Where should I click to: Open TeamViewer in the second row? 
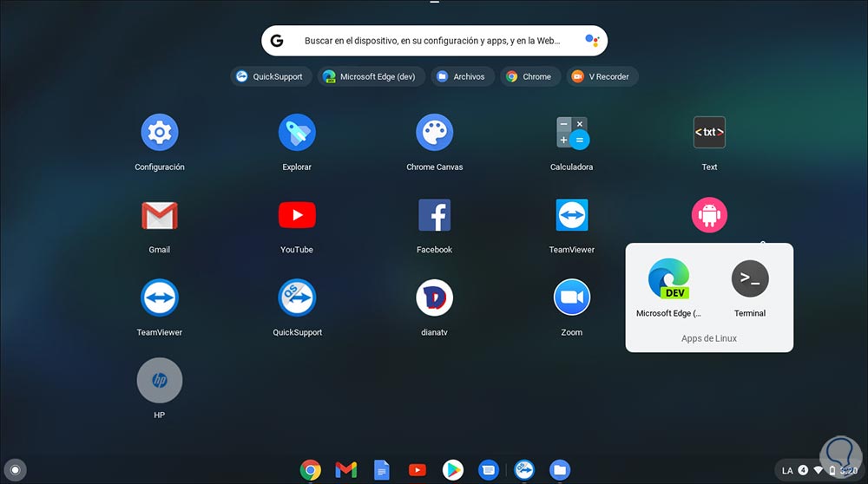[x=572, y=215]
